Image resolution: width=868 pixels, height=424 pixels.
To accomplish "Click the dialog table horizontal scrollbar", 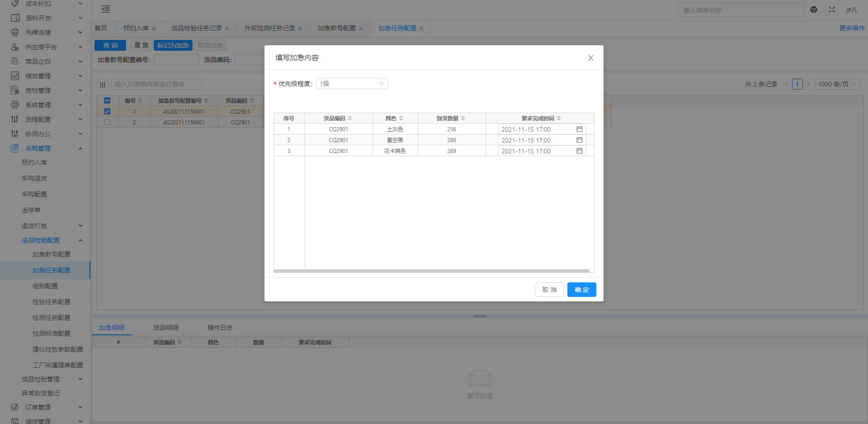I will coord(431,271).
